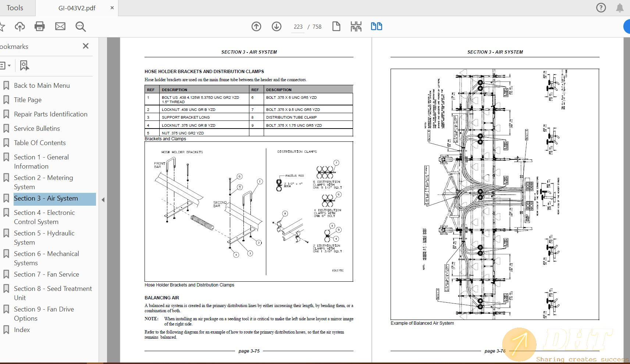This screenshot has width=630, height=364.
Task: Toggle the fit-to-page scrolling icon
Action: point(356,26)
